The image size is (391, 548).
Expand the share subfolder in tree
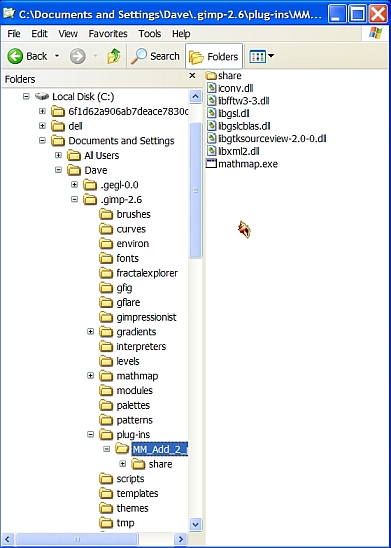point(123,464)
